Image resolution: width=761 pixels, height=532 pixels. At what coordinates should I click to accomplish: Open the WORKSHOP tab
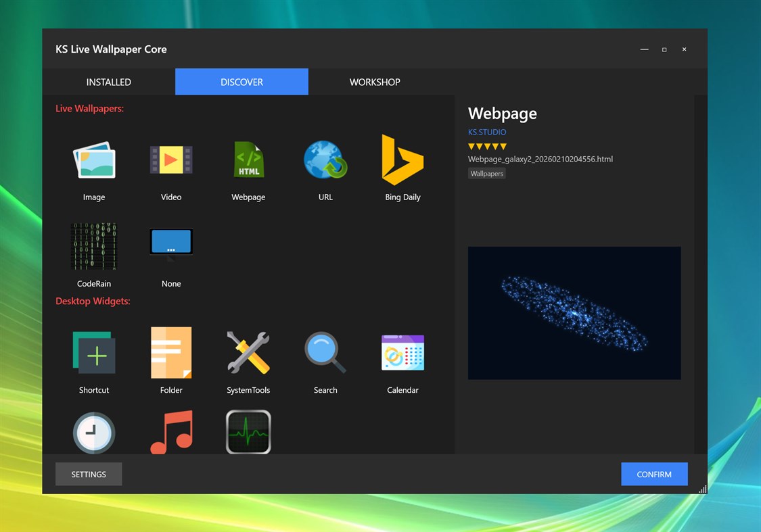(375, 82)
